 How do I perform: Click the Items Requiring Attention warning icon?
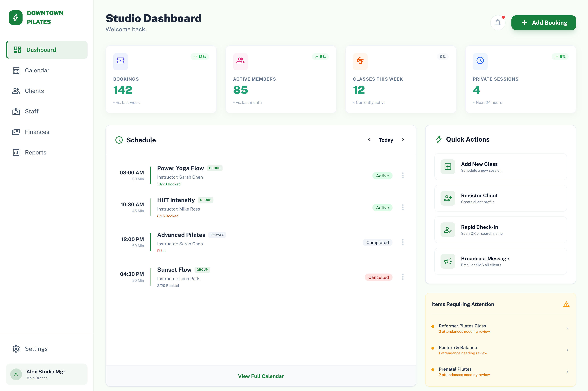tap(566, 304)
